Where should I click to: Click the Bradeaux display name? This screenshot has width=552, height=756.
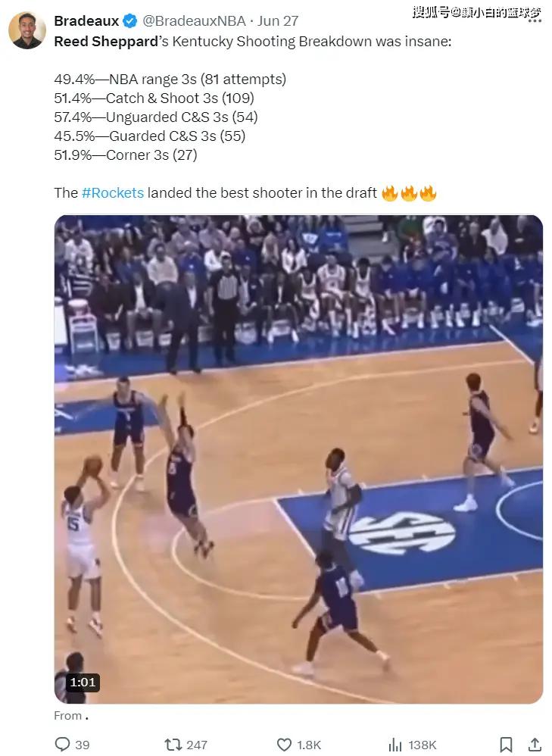click(86, 20)
